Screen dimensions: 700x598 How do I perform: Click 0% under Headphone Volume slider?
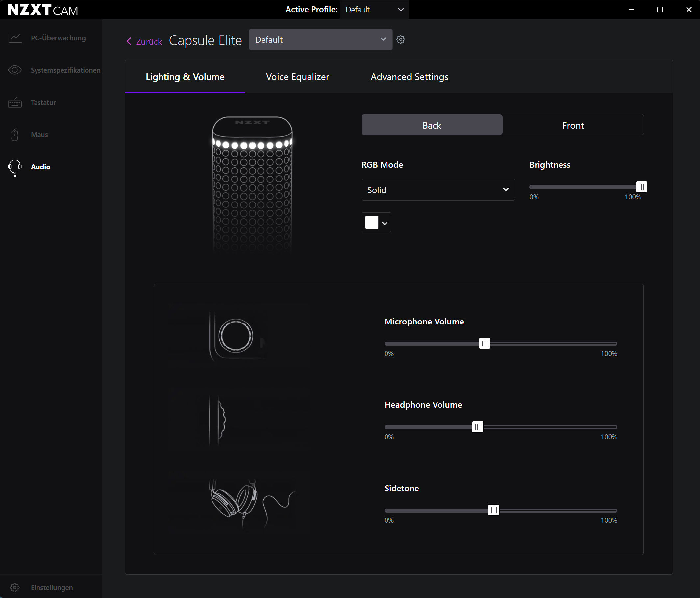(x=389, y=437)
